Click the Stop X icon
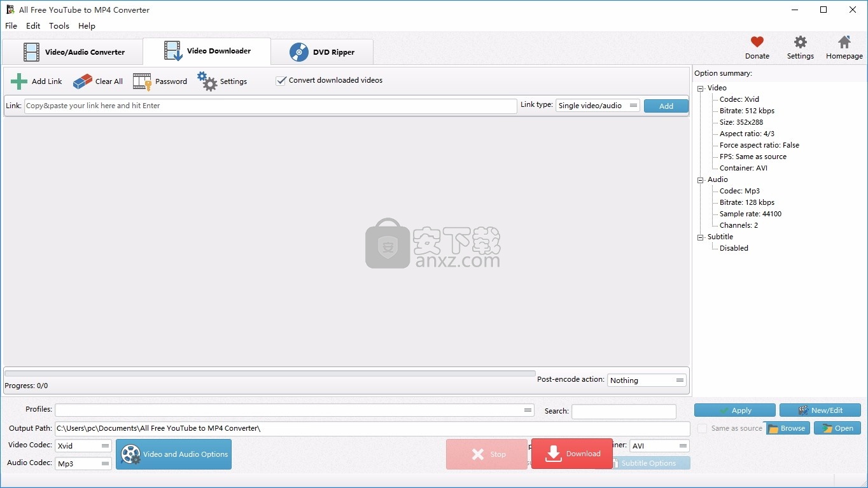 (x=478, y=454)
